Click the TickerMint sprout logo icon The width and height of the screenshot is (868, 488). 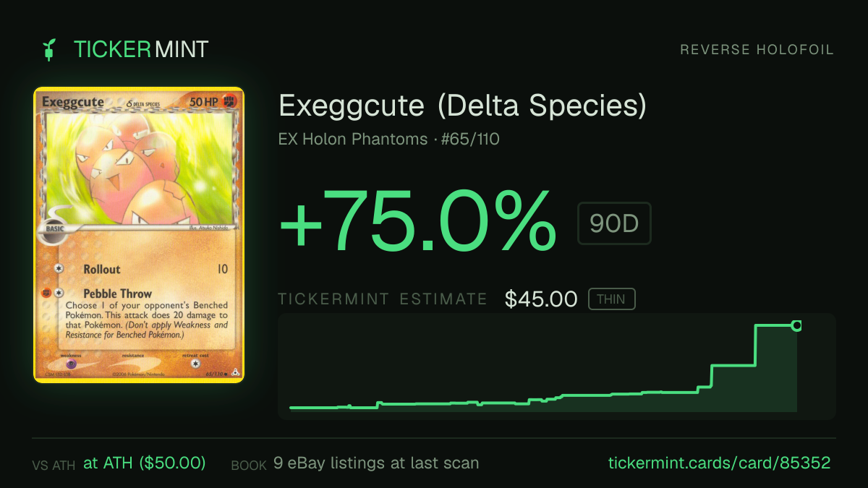tap(49, 50)
